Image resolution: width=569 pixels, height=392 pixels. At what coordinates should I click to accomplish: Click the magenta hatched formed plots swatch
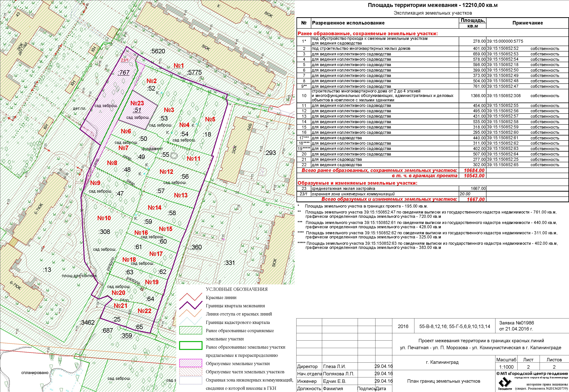click(191, 363)
